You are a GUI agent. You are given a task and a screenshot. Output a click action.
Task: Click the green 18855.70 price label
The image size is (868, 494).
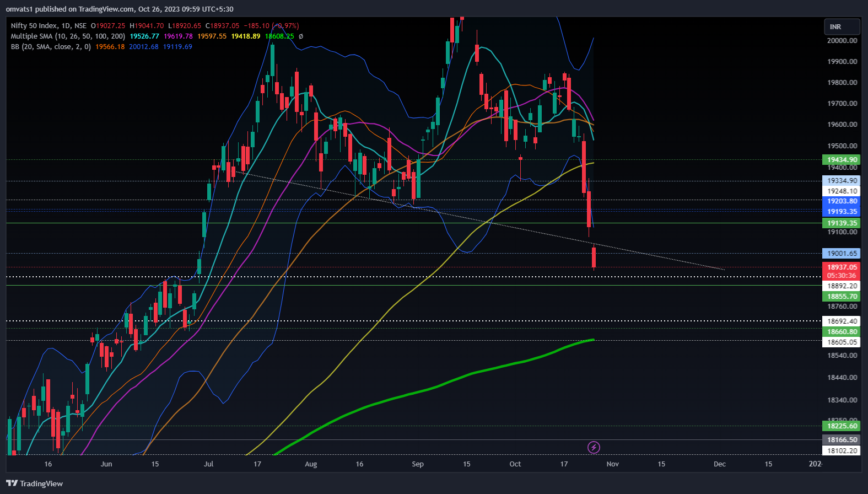coord(842,297)
